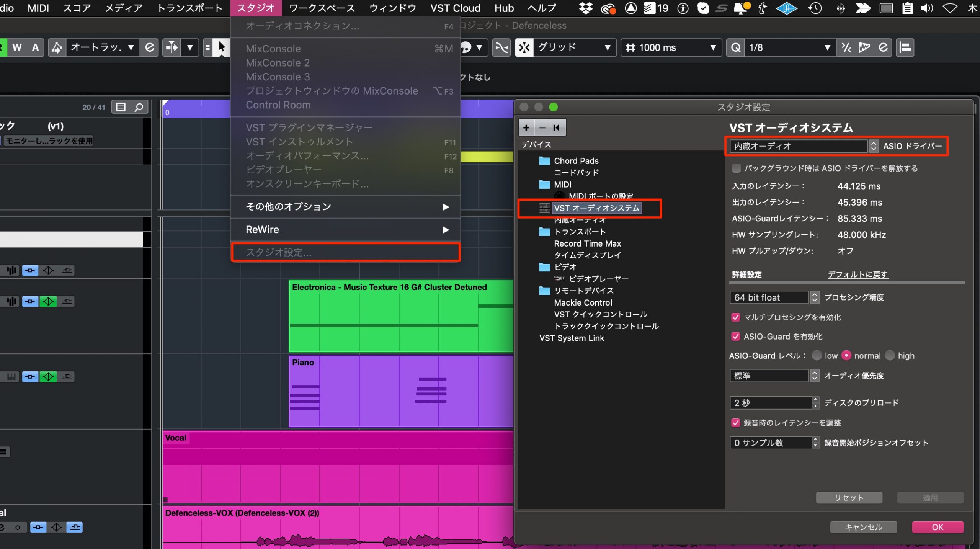This screenshot has width=980, height=549.
Task: Click the Dropbox menu bar icon
Action: coord(585,8)
